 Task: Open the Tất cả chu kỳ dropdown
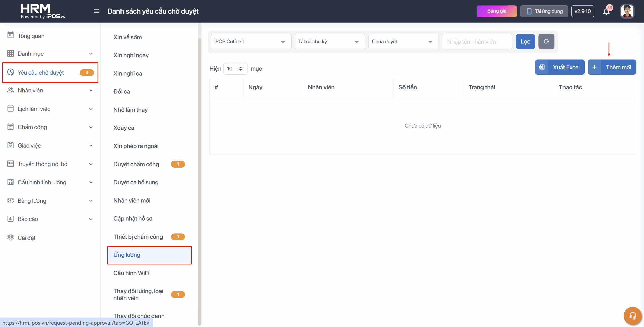(x=330, y=42)
